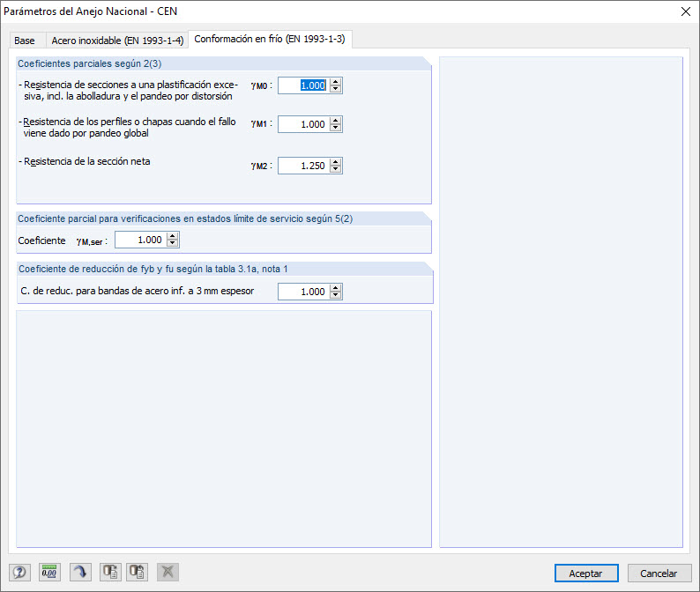Click the Aceptar button

586,573
